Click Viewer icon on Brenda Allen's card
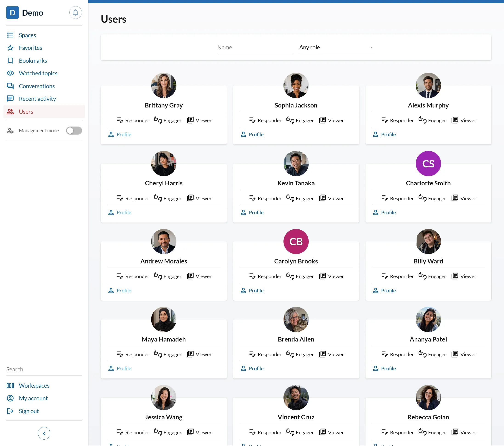The image size is (504, 446). [x=323, y=354]
